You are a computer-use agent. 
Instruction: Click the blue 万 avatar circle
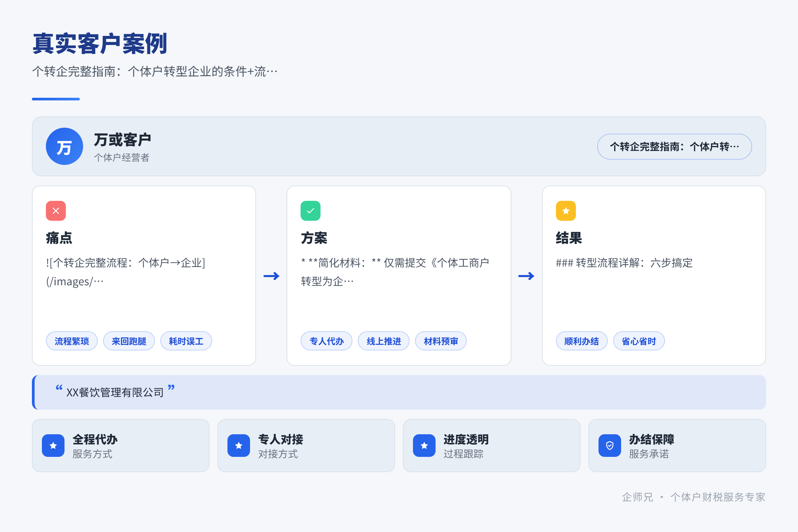click(x=65, y=146)
